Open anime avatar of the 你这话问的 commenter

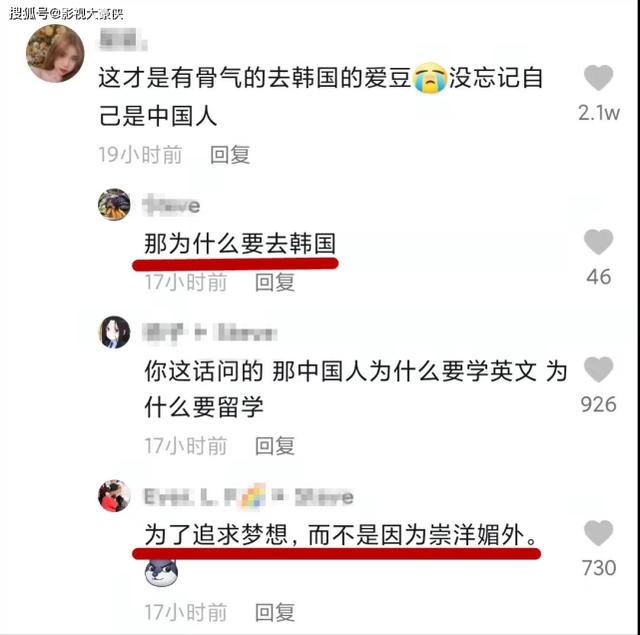(x=114, y=332)
